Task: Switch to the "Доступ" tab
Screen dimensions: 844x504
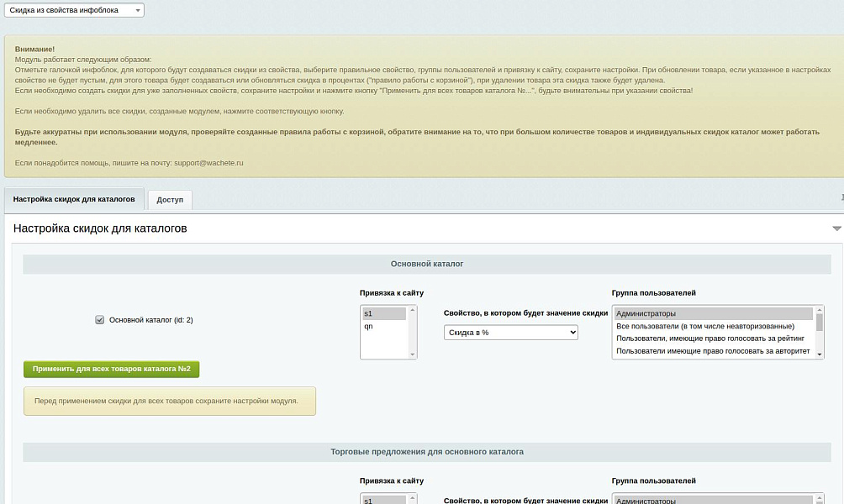Action: pos(170,200)
